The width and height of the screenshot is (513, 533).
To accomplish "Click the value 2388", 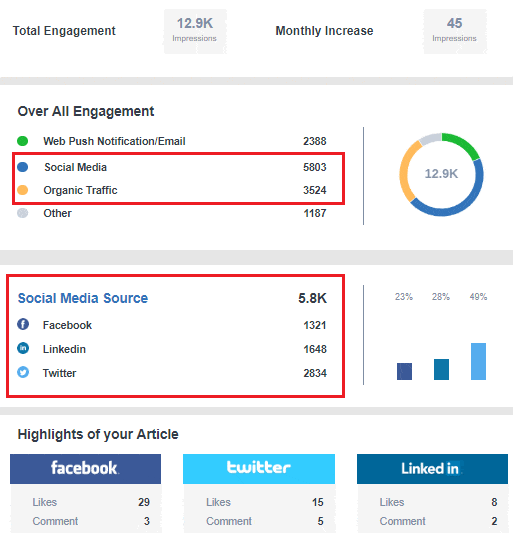I will (x=314, y=141).
